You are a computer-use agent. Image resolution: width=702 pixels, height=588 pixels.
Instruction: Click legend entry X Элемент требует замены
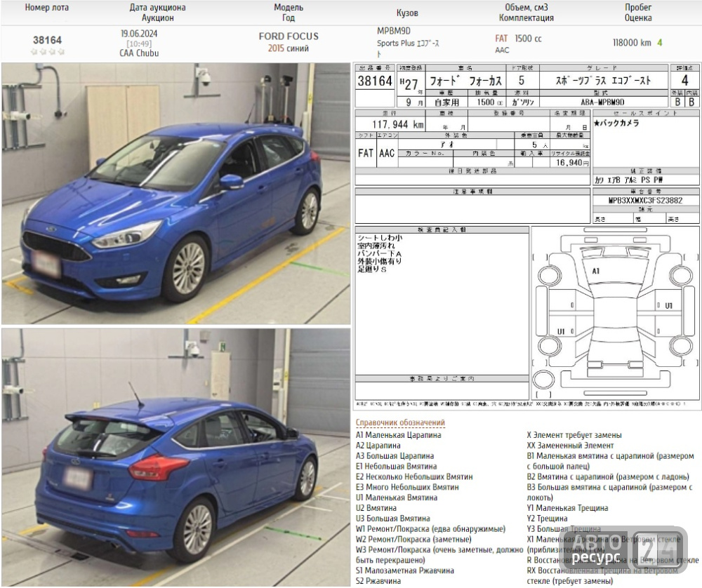574,435
